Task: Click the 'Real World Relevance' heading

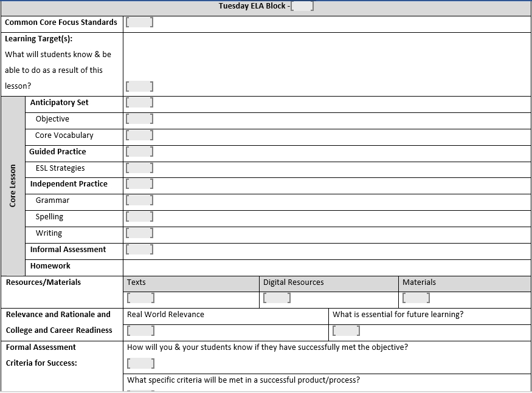Action: tap(165, 314)
